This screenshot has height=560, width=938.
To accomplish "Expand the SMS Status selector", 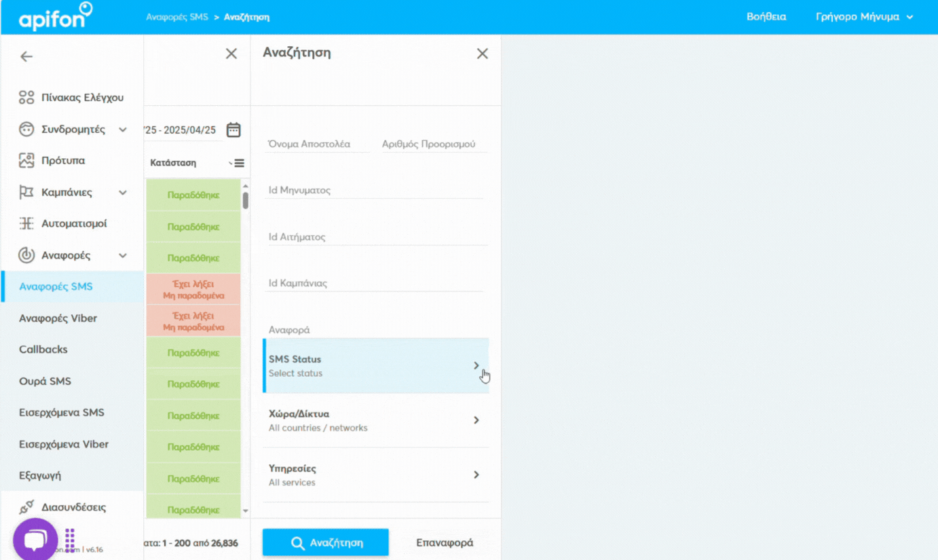I will (376, 365).
